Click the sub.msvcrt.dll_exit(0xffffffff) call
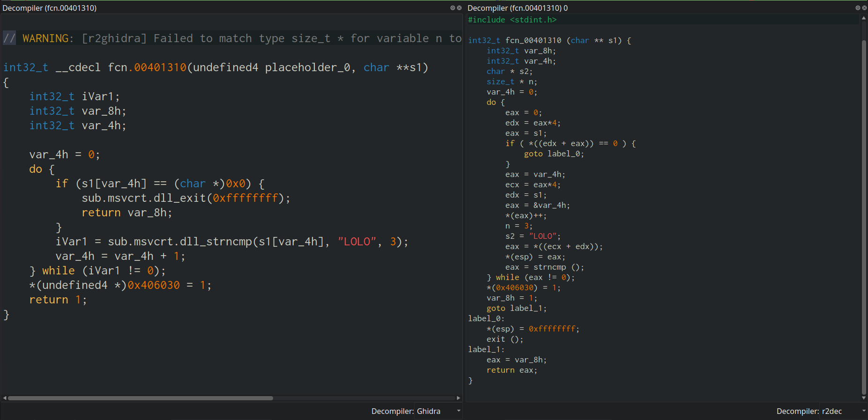868x420 pixels. pos(186,198)
